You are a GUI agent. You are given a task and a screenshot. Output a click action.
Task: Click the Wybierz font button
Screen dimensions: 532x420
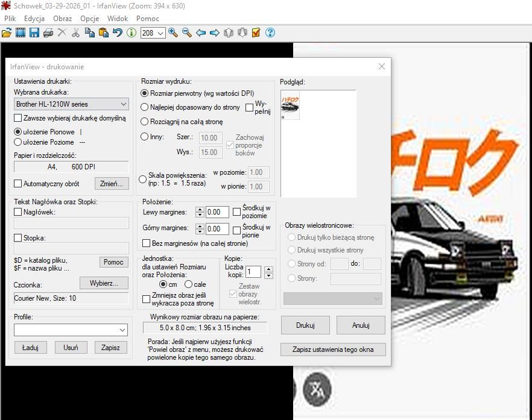pos(104,283)
